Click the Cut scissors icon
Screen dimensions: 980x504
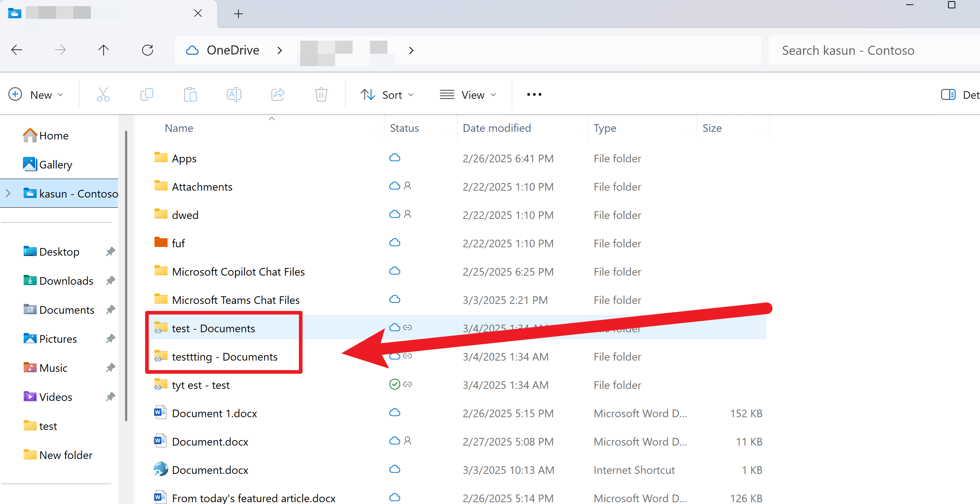tap(103, 94)
